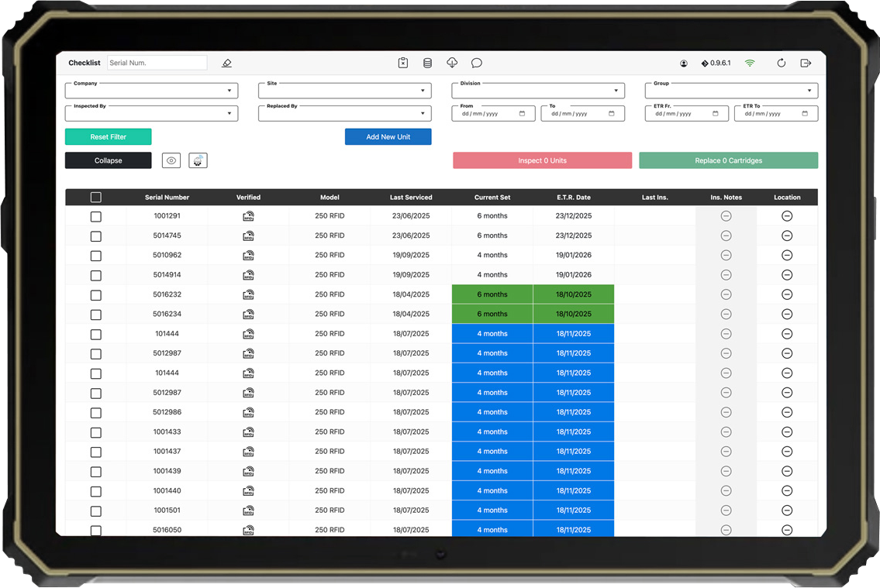Focus the Serial Num. search field
The height and width of the screenshot is (588, 880).
click(x=157, y=64)
